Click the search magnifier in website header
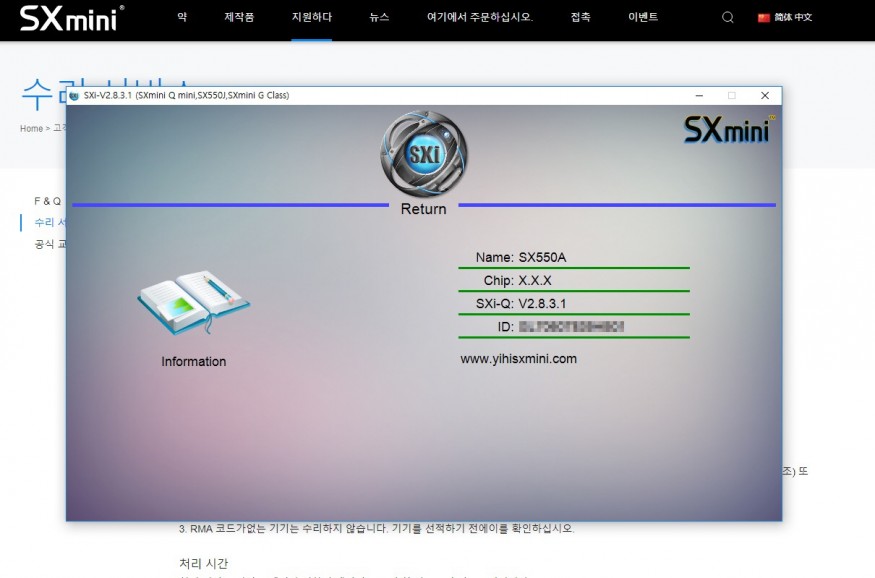Screen dimensions: 875x578 tap(728, 17)
